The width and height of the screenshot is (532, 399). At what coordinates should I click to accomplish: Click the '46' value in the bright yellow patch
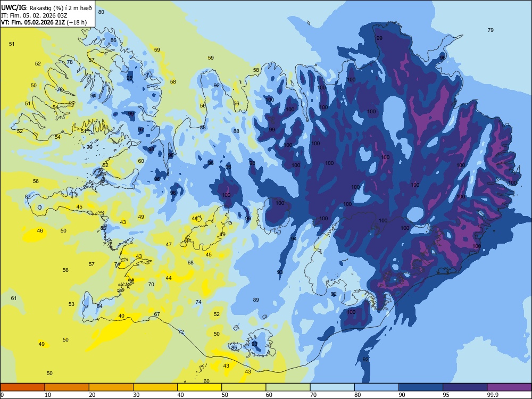[40, 230]
